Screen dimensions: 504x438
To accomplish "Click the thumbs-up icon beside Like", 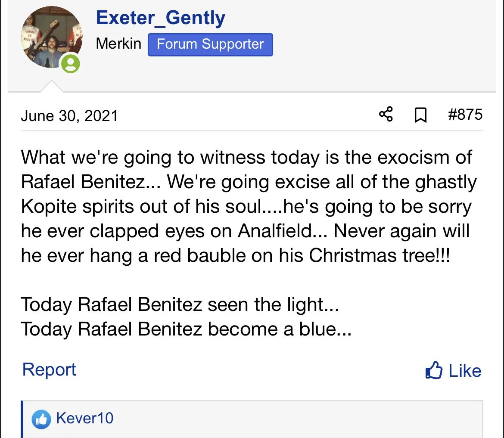I will point(433,371).
